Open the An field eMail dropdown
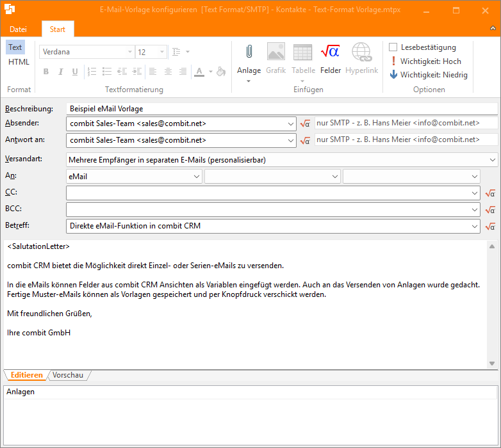Screen dimensions: 501x448 pos(196,176)
